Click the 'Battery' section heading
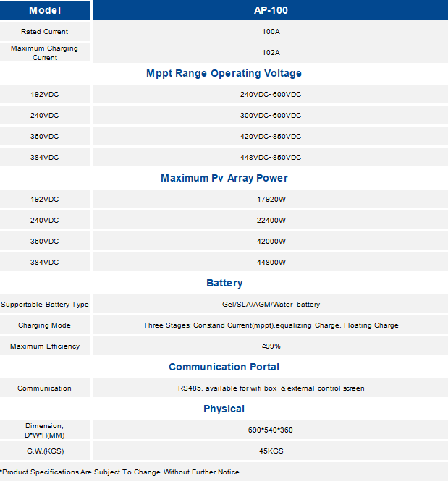This screenshot has width=448, height=481. click(x=224, y=283)
